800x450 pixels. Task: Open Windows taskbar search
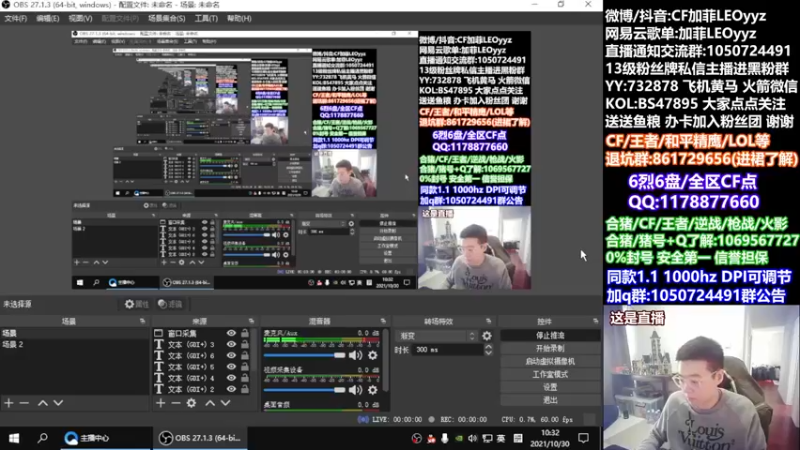(x=43, y=438)
